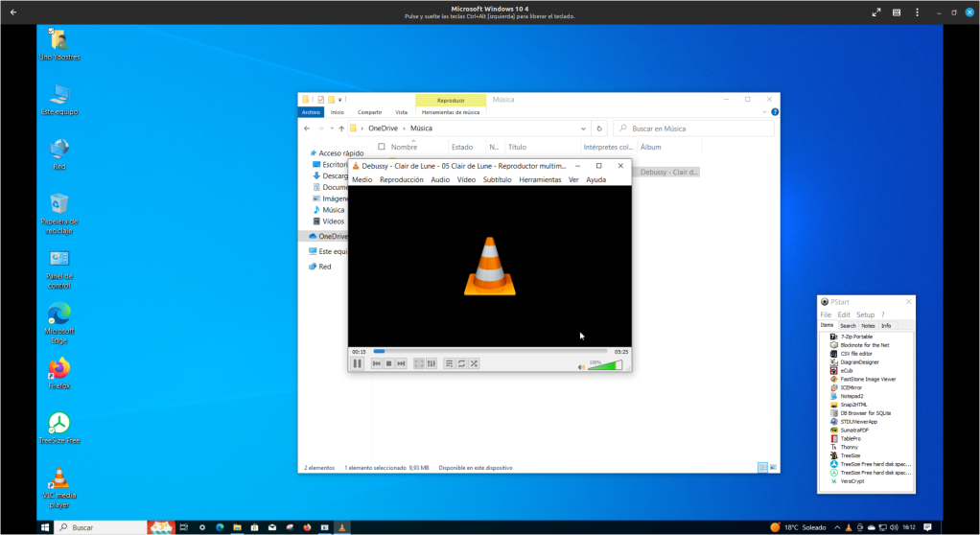Click the VLC stop button

point(388,363)
